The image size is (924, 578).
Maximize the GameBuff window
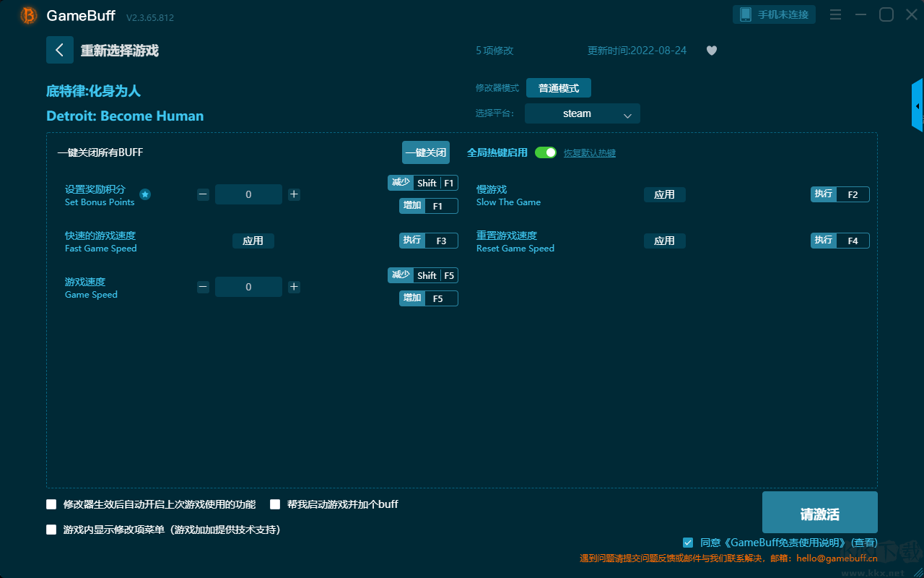(886, 14)
